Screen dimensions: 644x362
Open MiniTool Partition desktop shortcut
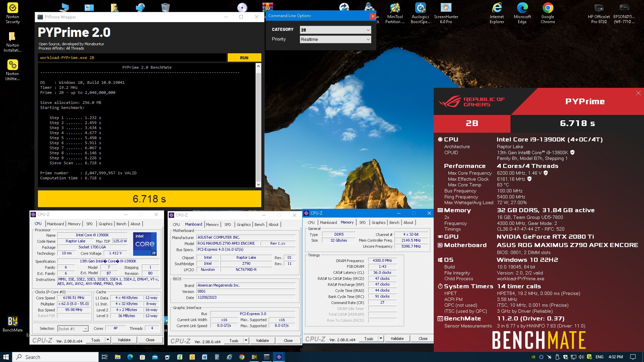(395, 13)
